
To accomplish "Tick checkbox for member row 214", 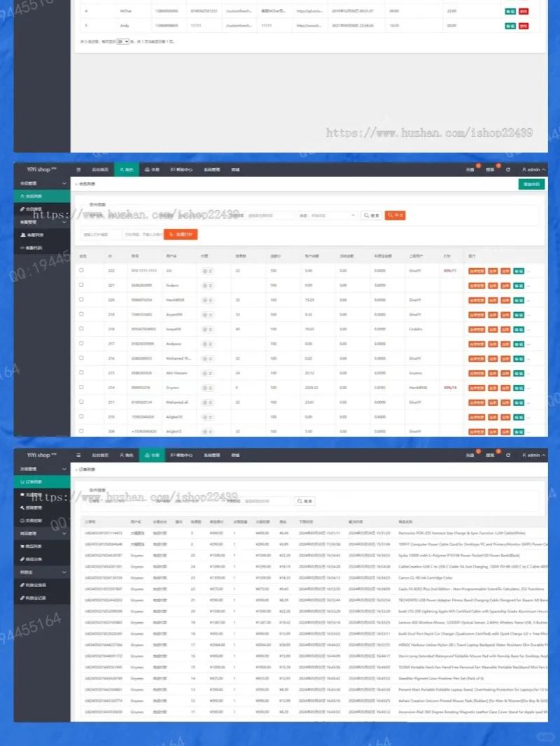I will [81, 387].
